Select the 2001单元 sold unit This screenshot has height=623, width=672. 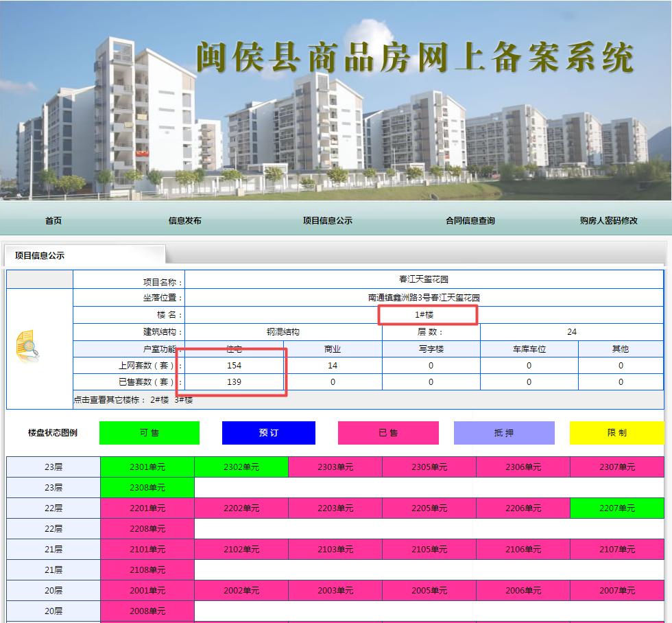(147, 590)
